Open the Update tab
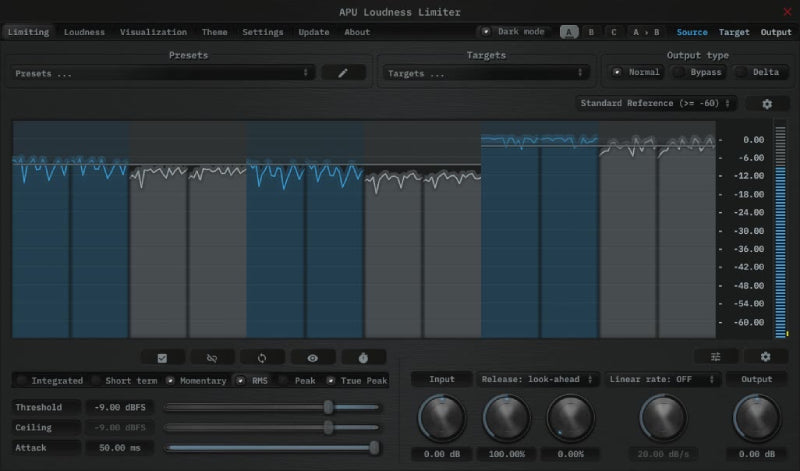The width and height of the screenshot is (800, 471). coord(314,32)
